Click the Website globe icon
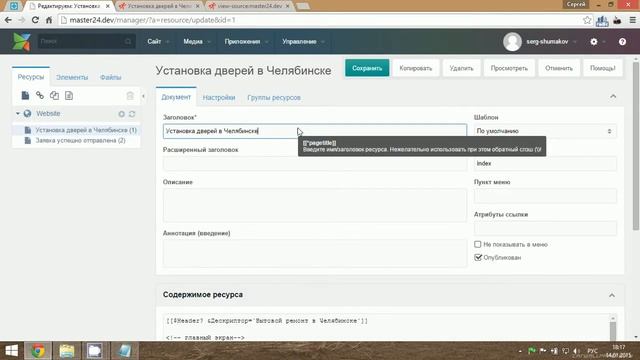 click(27, 113)
